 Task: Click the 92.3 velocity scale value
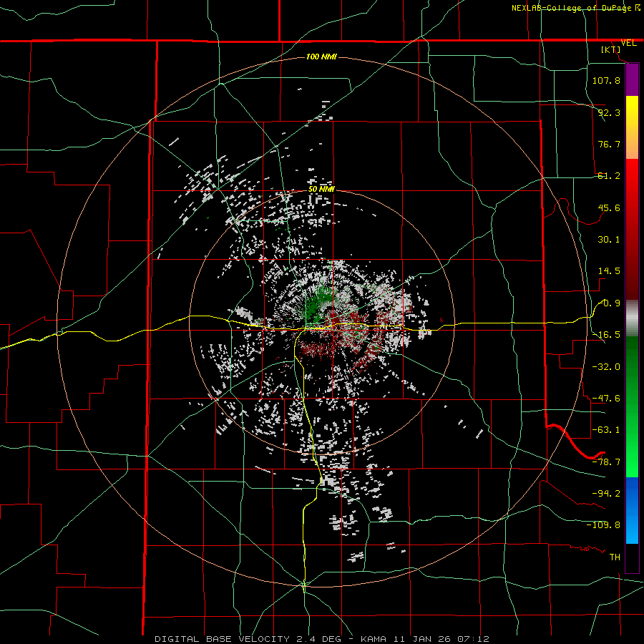click(609, 112)
